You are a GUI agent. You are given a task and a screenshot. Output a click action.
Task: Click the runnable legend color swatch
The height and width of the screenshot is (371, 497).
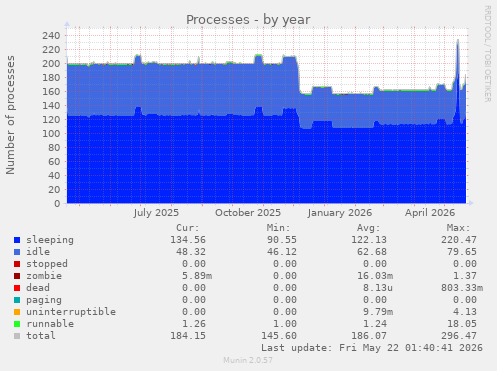click(x=17, y=324)
